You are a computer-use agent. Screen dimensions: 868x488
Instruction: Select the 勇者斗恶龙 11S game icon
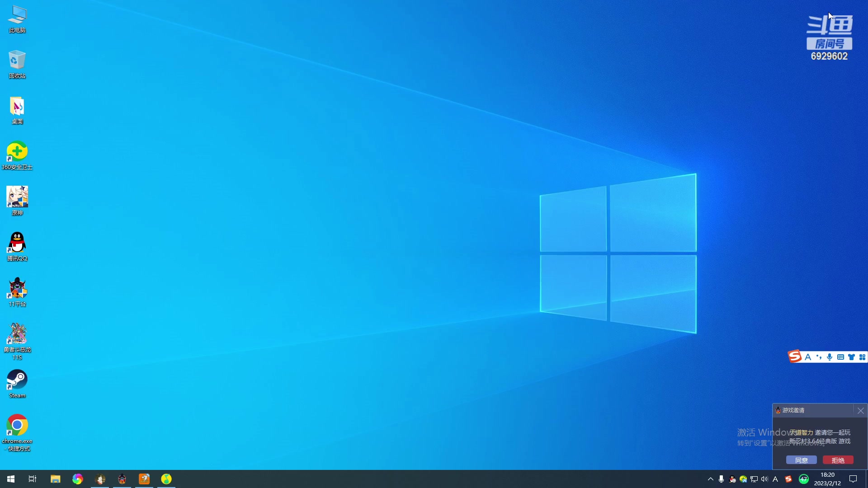(x=17, y=342)
